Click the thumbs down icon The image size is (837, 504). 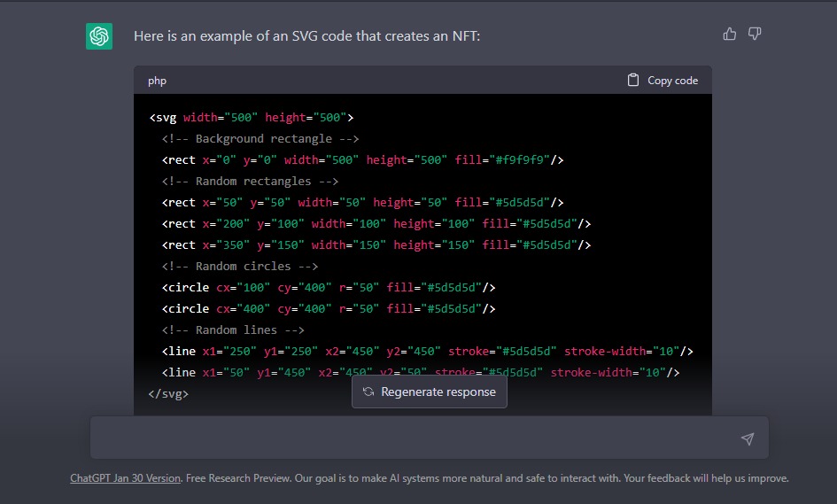coord(755,35)
